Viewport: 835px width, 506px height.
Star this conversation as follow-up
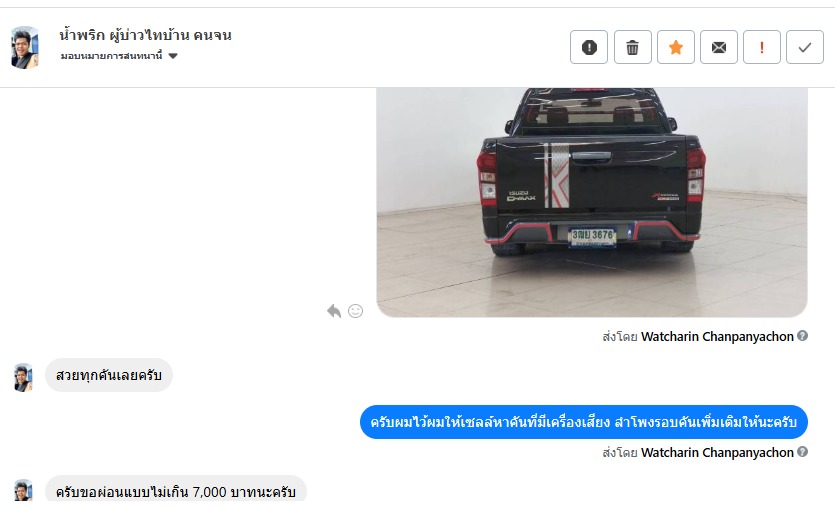[675, 47]
